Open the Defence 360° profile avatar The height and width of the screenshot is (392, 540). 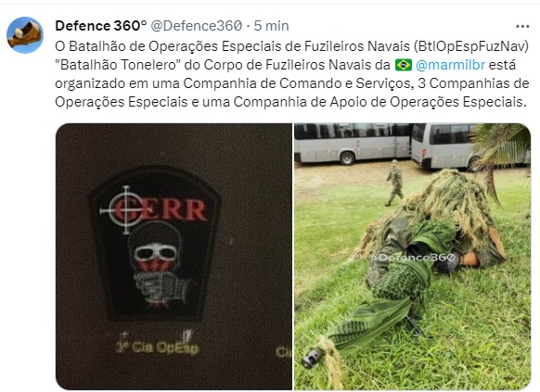click(x=25, y=35)
